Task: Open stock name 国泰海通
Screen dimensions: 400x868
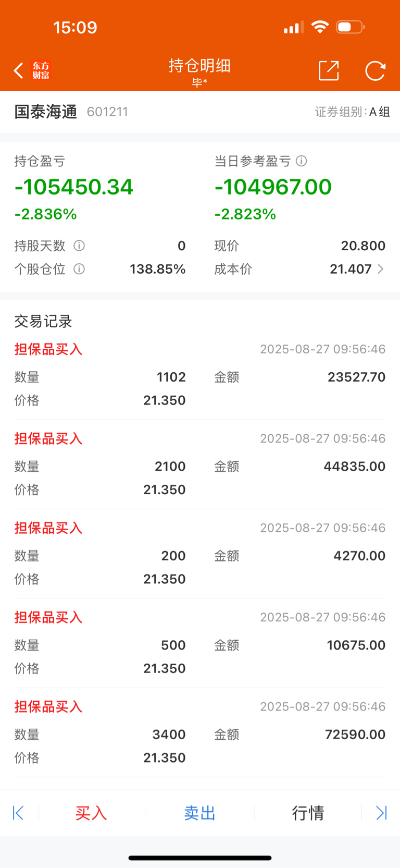Action: pos(46,112)
